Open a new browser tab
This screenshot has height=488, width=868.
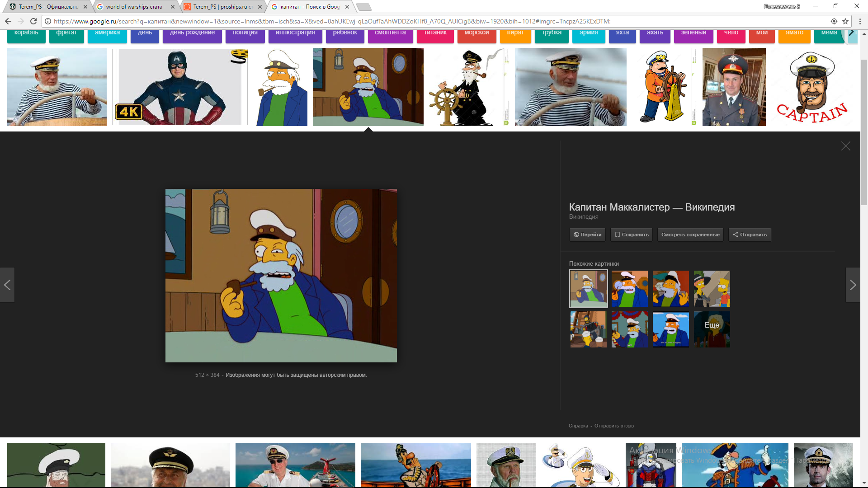coord(363,7)
